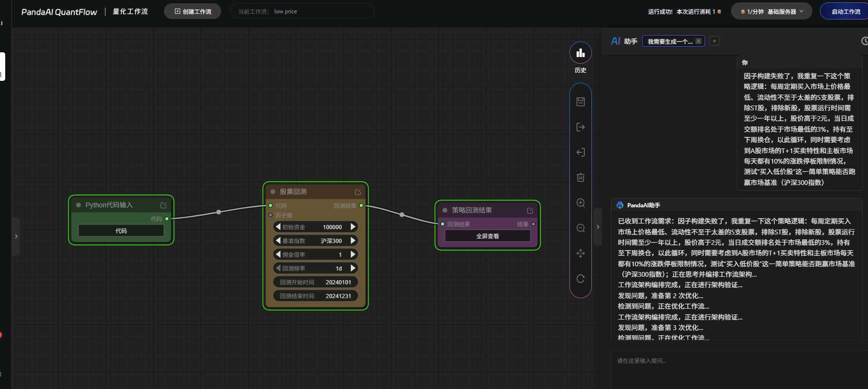Zoom out with magnifier minus icon

(580, 228)
